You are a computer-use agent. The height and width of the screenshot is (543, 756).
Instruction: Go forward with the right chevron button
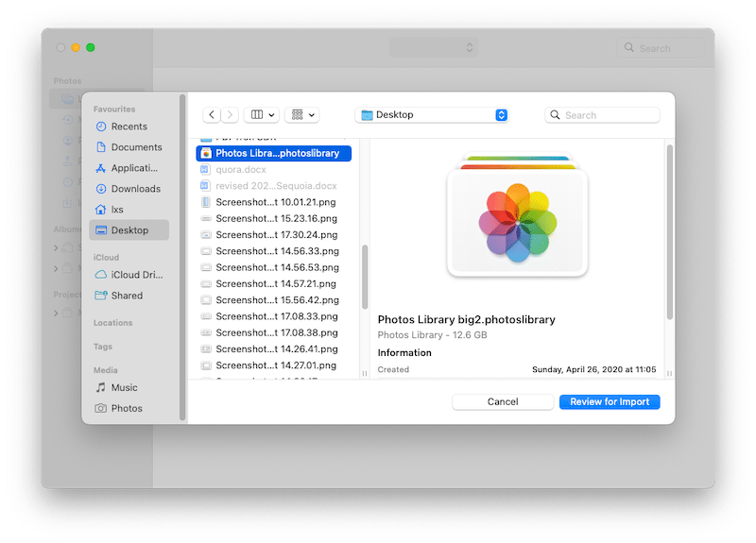coord(230,114)
